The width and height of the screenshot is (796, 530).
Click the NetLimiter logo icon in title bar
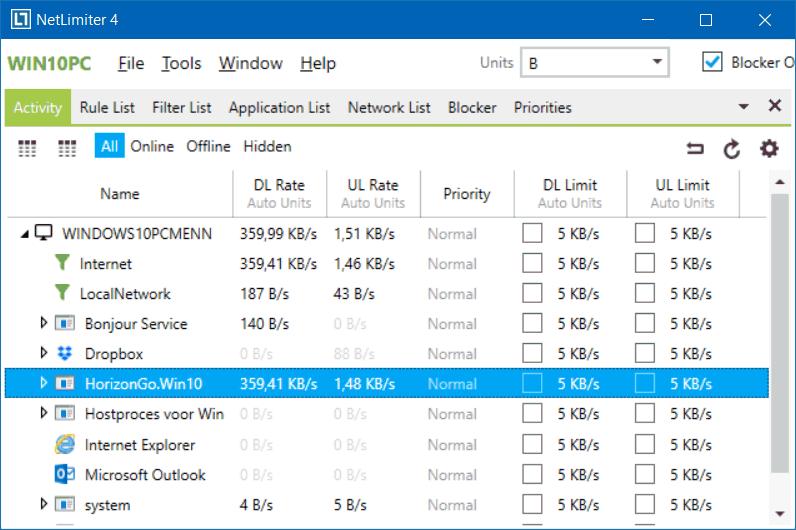tap(21, 19)
